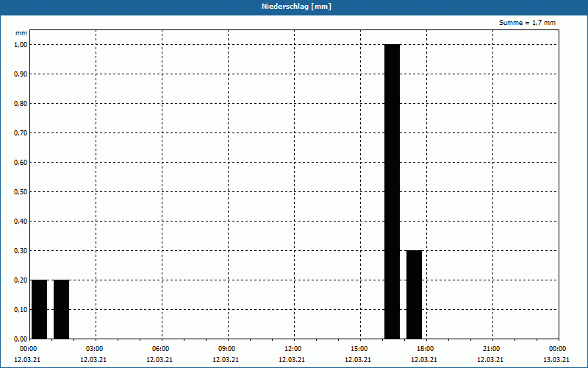Click the 09:00 time axis label

tap(227, 349)
